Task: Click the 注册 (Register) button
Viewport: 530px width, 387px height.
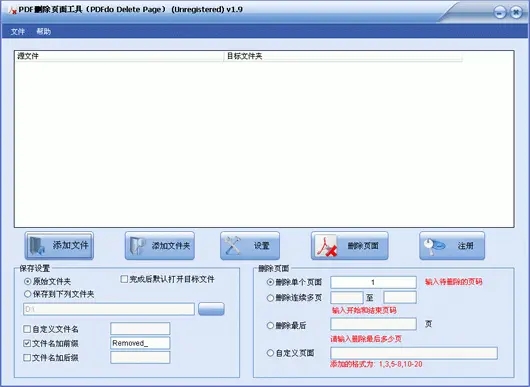Action: click(452, 246)
